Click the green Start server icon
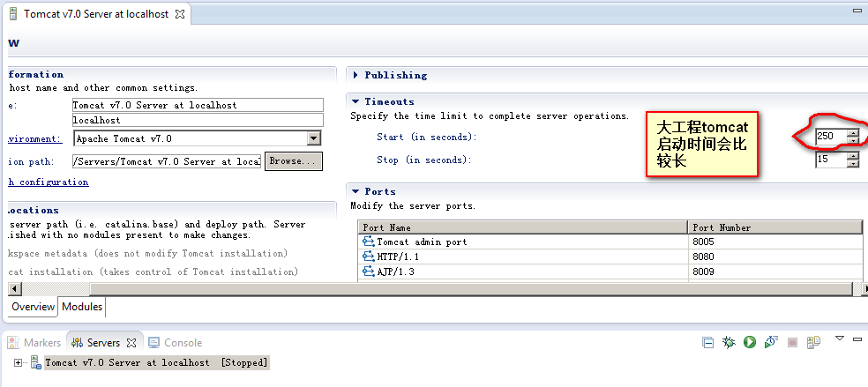The height and width of the screenshot is (387, 868). [x=750, y=342]
